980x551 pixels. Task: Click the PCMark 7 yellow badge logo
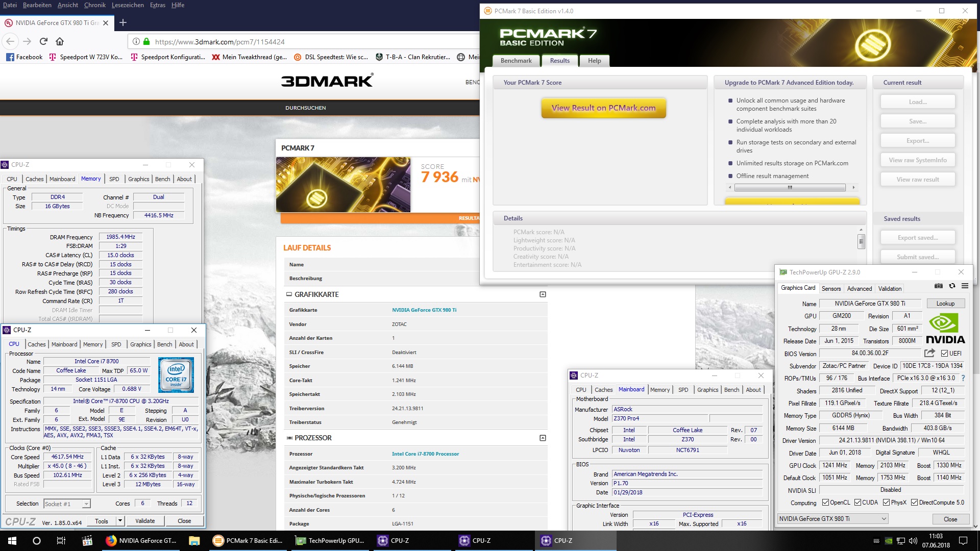pyautogui.click(x=873, y=45)
